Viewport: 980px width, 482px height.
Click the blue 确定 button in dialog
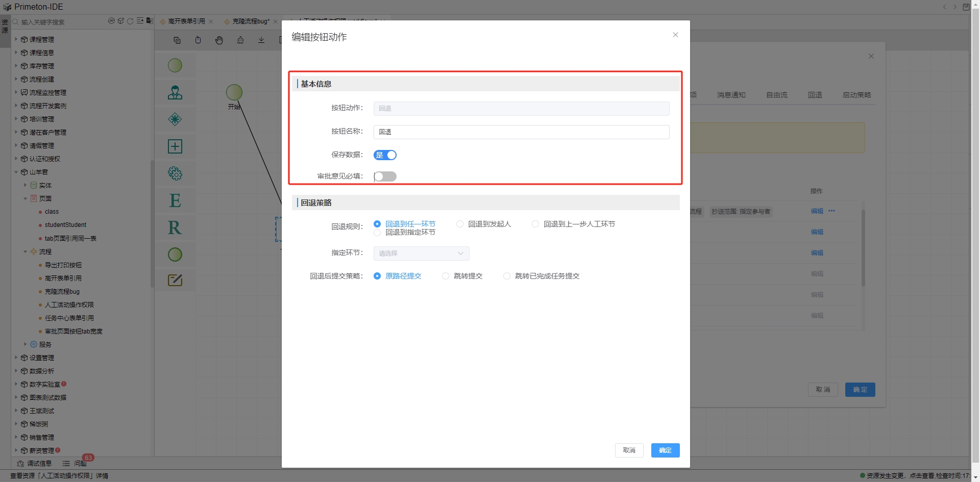[665, 450]
